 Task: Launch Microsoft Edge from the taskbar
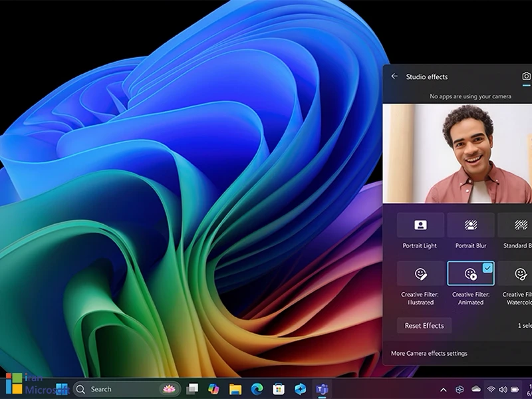257,389
